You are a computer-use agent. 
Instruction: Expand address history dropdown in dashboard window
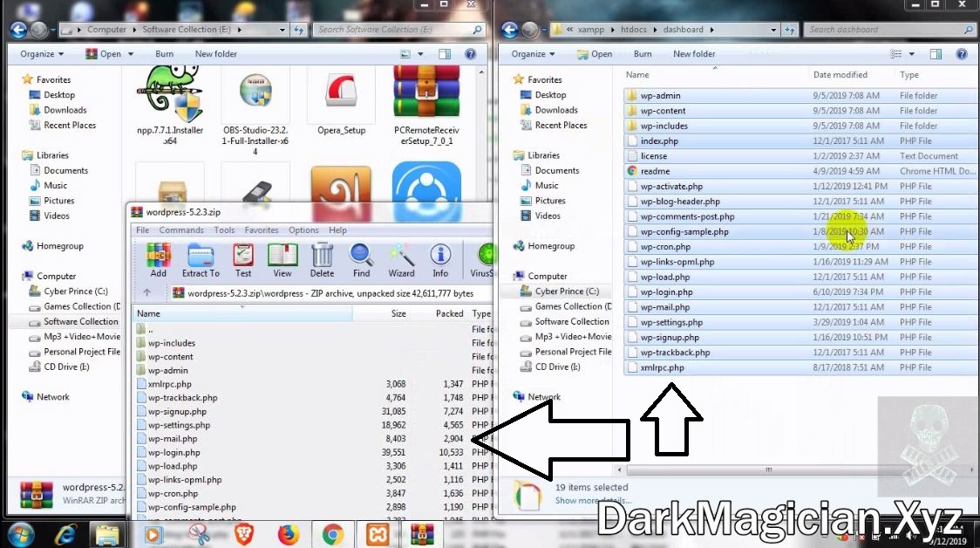tap(773, 30)
